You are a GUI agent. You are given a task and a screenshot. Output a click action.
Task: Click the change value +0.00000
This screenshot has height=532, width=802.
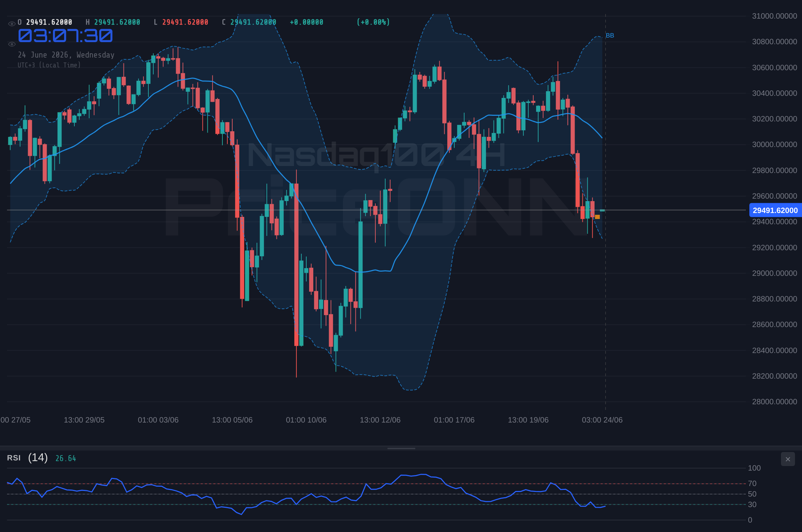coord(307,22)
